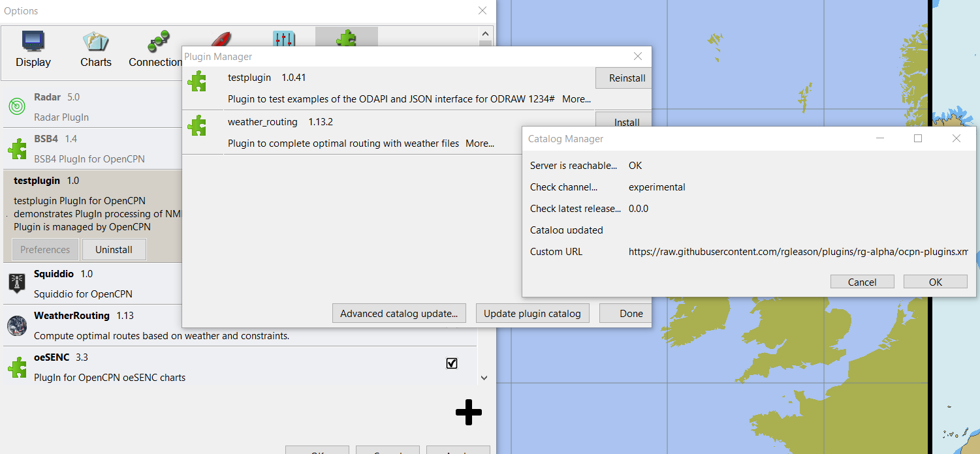Confirm Catalog Manager with OK
The width and height of the screenshot is (980, 454).
click(x=936, y=282)
